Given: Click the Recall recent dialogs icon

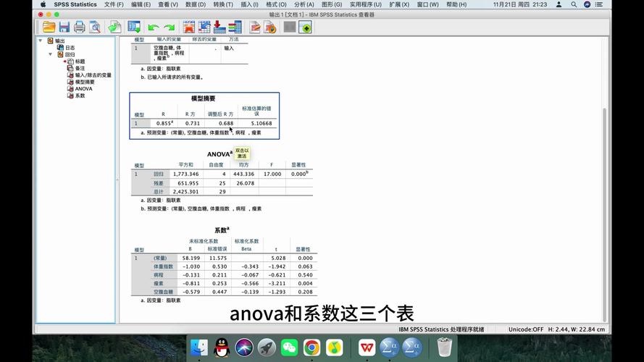Looking at the screenshot, I should point(134,27).
